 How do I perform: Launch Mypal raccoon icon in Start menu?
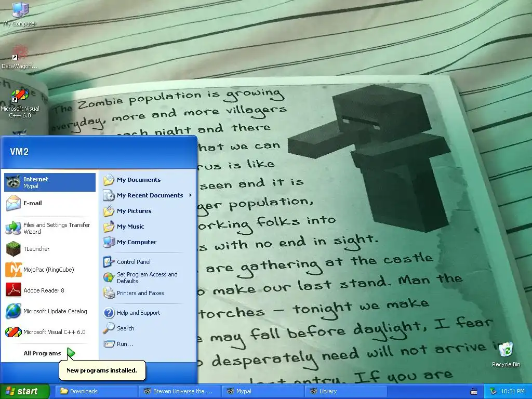pyautogui.click(x=13, y=182)
